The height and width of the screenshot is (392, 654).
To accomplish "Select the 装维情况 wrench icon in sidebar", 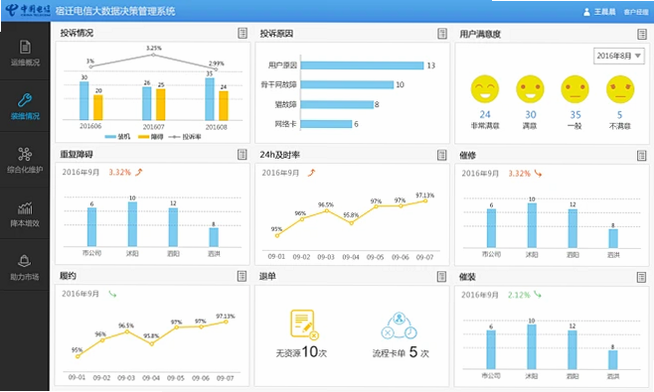I will pos(25,100).
